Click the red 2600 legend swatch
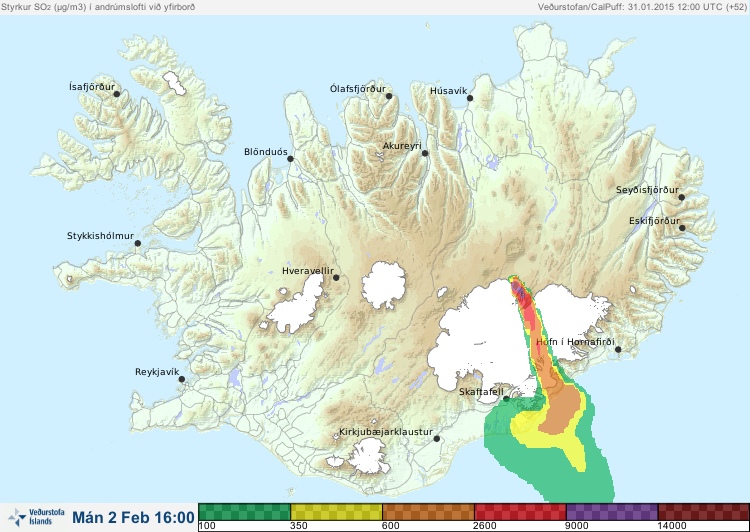 point(520,512)
